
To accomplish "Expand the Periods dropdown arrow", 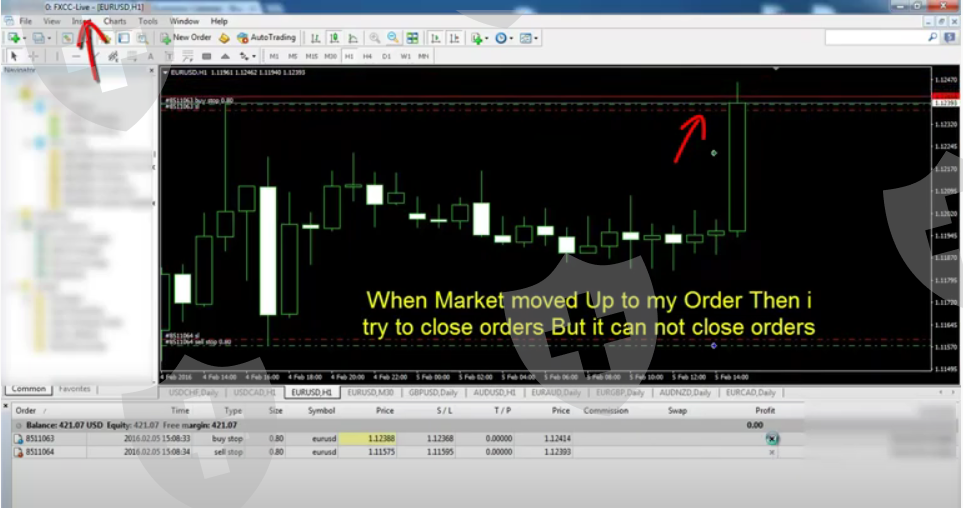I will click(x=511, y=38).
